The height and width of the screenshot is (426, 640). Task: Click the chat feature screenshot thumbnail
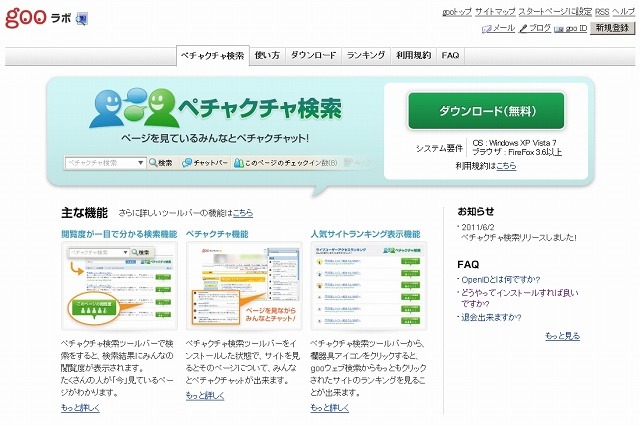coord(244,286)
